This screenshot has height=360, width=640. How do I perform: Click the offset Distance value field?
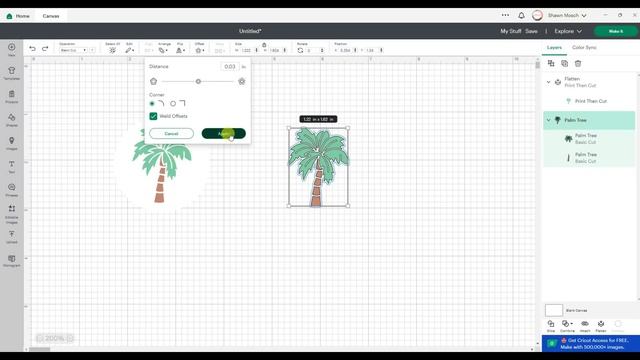230,67
